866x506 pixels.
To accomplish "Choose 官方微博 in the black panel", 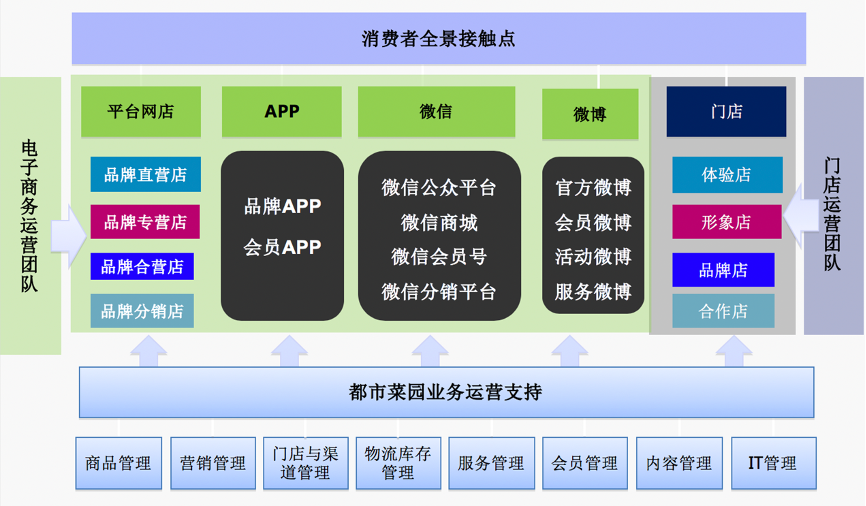I will coord(593,187).
